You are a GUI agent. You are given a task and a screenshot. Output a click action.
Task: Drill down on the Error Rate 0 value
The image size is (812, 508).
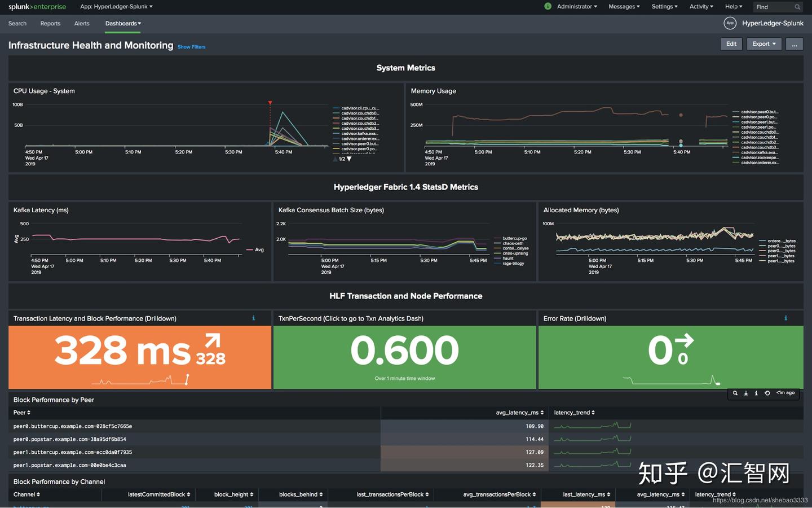(660, 350)
